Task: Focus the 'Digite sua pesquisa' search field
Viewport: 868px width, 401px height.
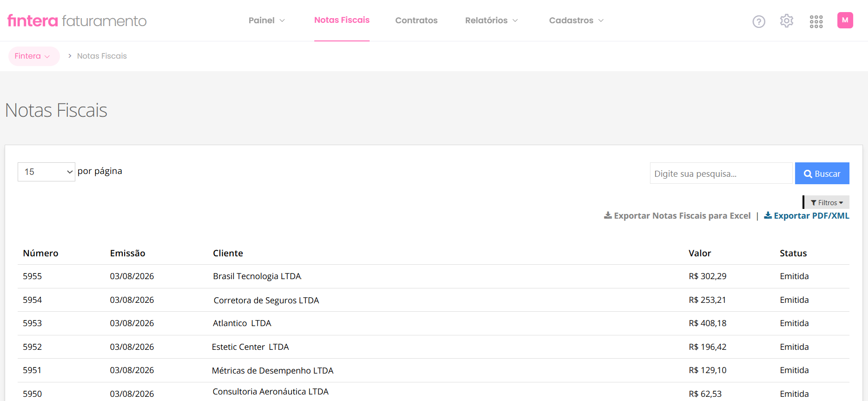Action: (721, 174)
